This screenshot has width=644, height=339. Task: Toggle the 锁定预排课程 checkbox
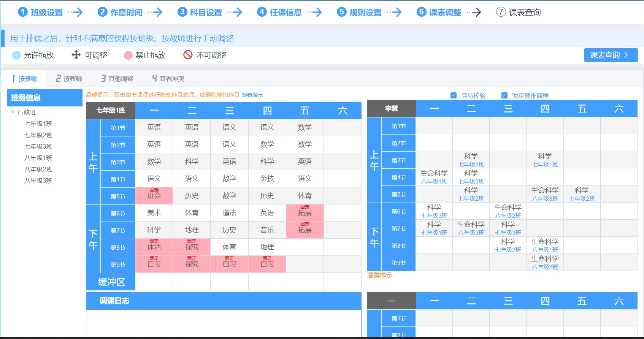coord(504,95)
